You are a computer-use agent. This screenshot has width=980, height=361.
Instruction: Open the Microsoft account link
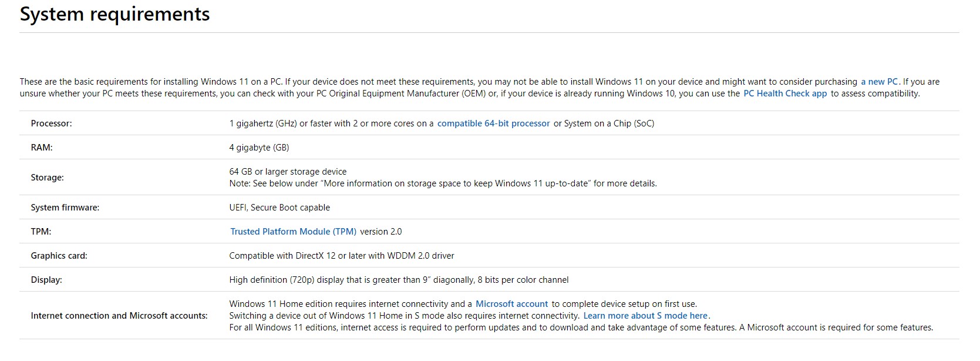(511, 304)
